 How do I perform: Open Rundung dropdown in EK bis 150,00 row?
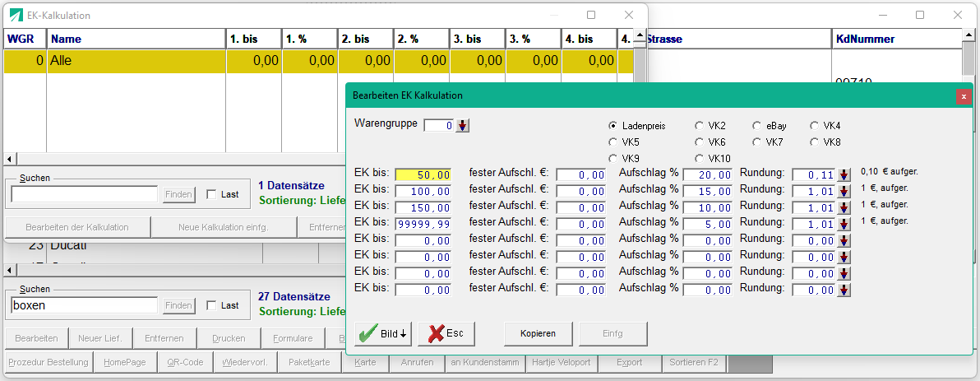[x=844, y=207]
